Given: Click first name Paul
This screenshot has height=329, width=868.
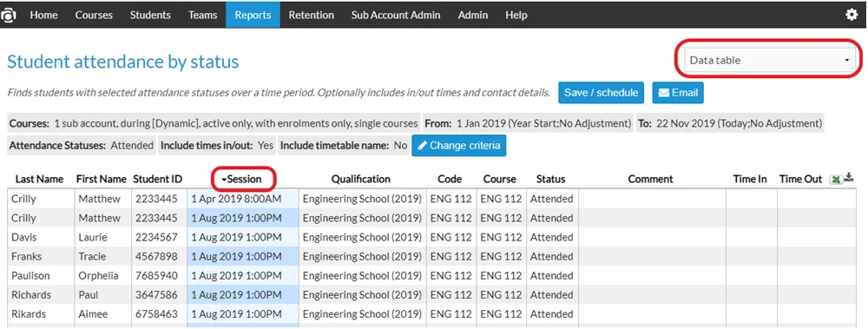Looking at the screenshot, I should (x=89, y=294).
